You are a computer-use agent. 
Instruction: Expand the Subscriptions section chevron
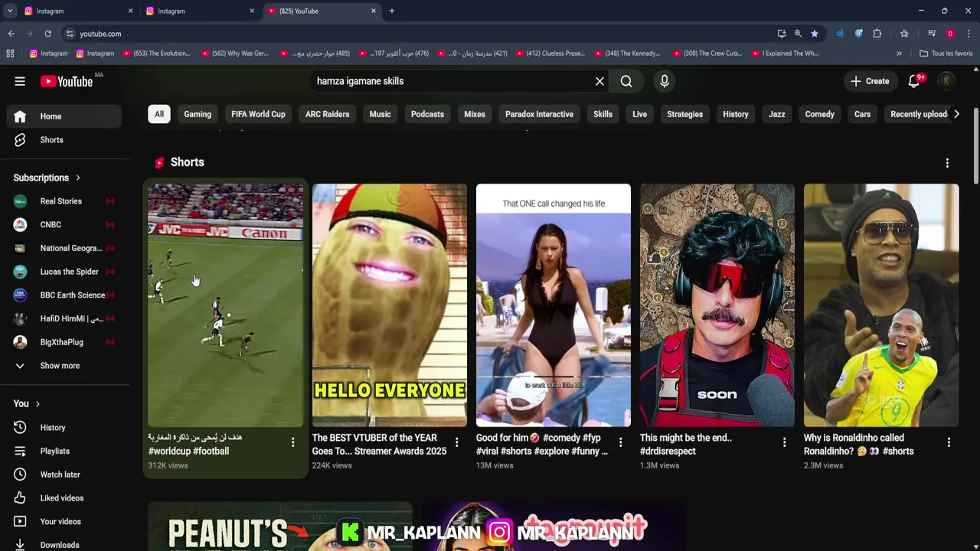(77, 178)
